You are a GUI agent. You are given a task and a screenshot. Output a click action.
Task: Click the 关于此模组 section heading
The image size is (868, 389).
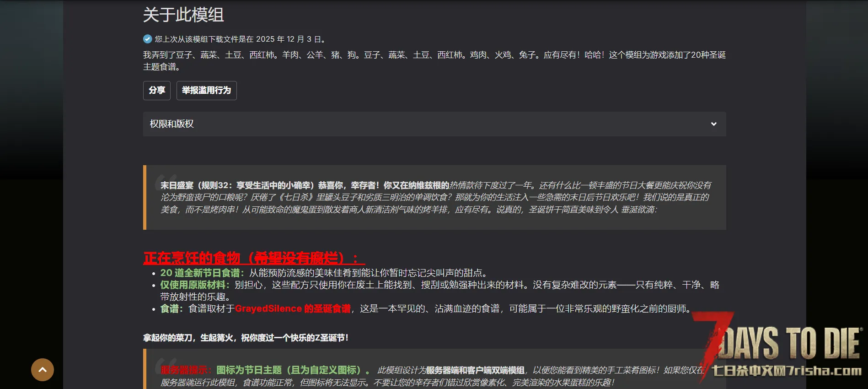(x=183, y=15)
